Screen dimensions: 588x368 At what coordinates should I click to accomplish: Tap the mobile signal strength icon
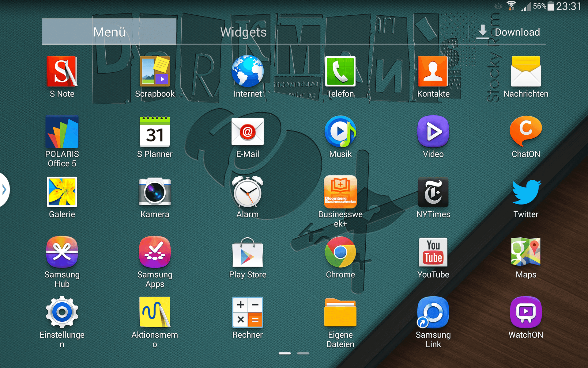[526, 6]
